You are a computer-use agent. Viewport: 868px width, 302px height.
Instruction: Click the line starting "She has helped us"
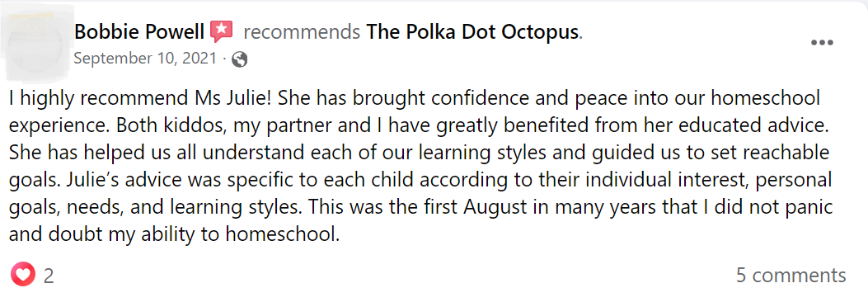(x=419, y=153)
